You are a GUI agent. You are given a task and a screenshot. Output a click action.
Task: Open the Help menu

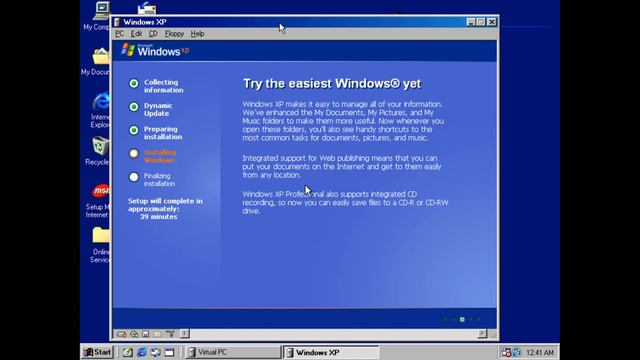(x=197, y=34)
